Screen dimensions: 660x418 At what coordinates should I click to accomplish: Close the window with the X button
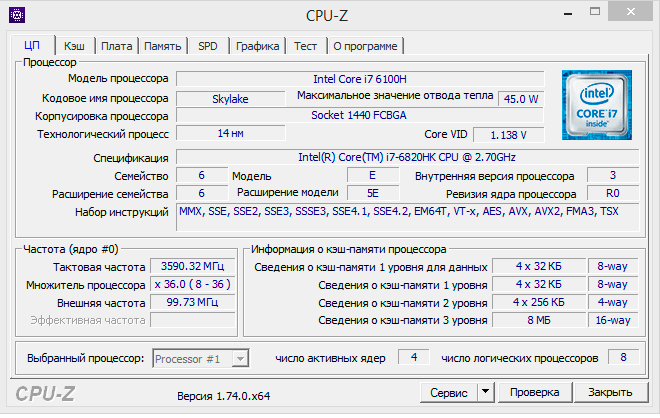(631, 12)
